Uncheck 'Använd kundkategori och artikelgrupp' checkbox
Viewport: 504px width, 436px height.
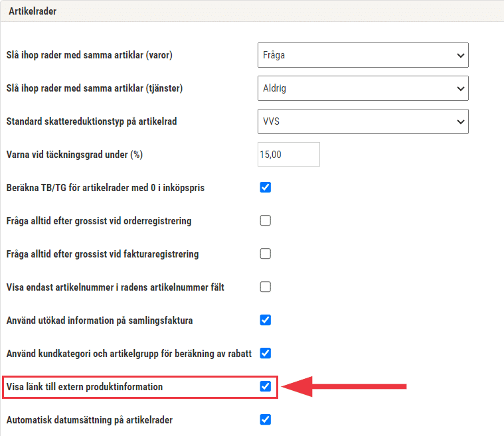266,353
